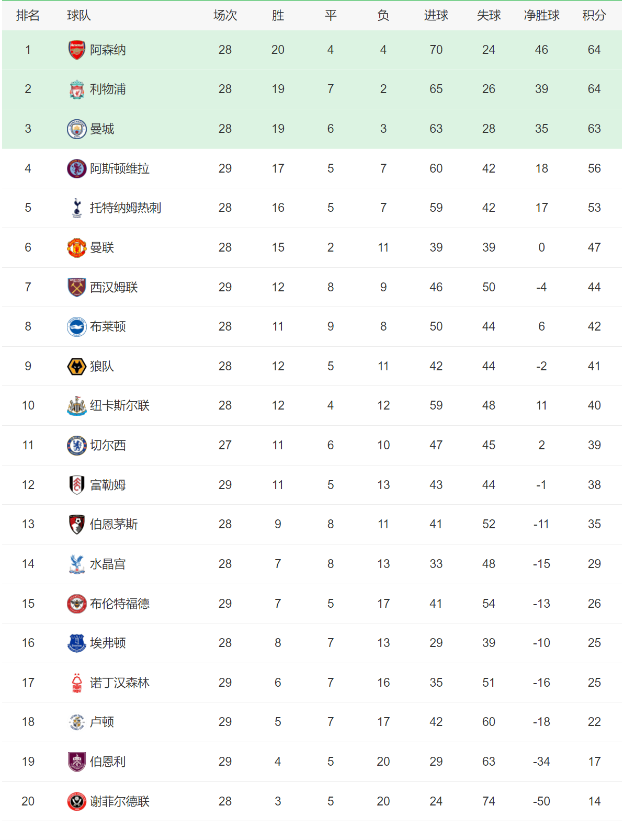Open the 西汉姆联 team name link
The width and height of the screenshot is (623, 840).
tap(114, 288)
